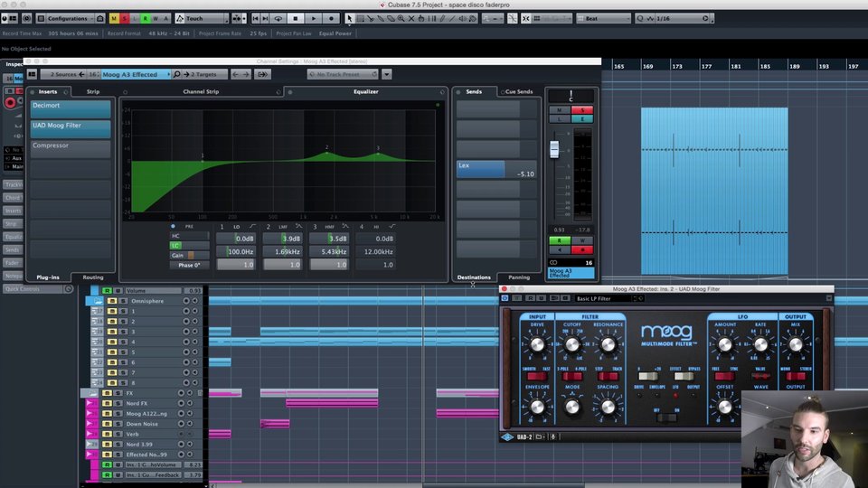Click the 2 Sources input link

(x=63, y=74)
